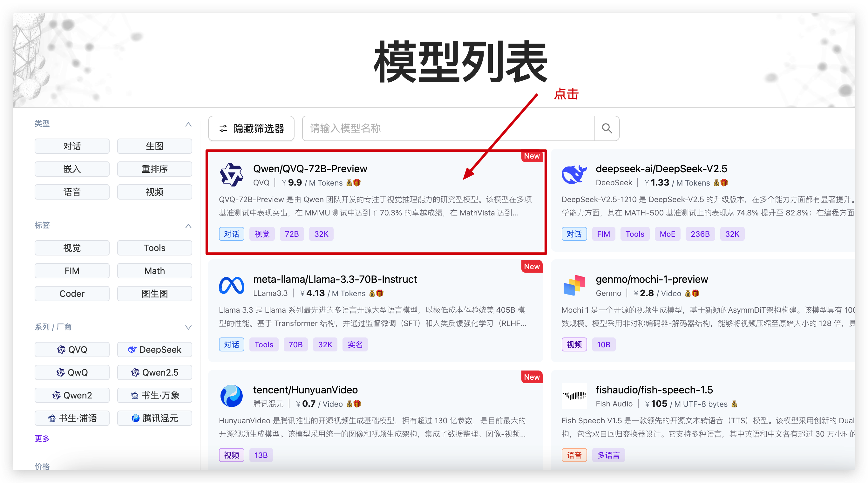Click the 隐藏筛选器 button

pos(251,128)
